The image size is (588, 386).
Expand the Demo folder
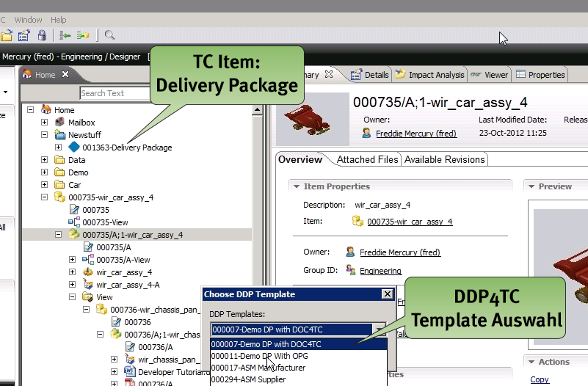point(44,172)
